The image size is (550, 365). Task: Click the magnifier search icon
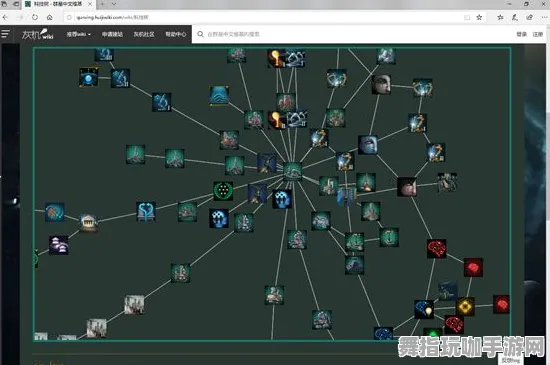[200, 34]
